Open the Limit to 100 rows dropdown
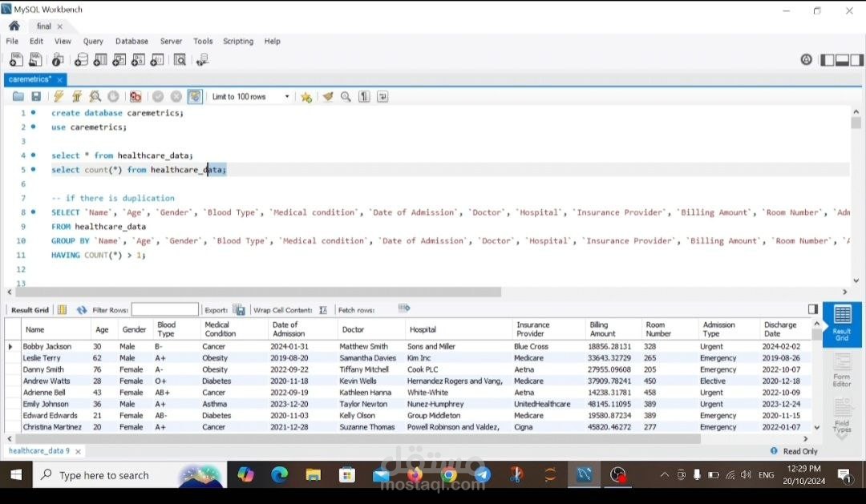The width and height of the screenshot is (866, 504). pos(286,96)
